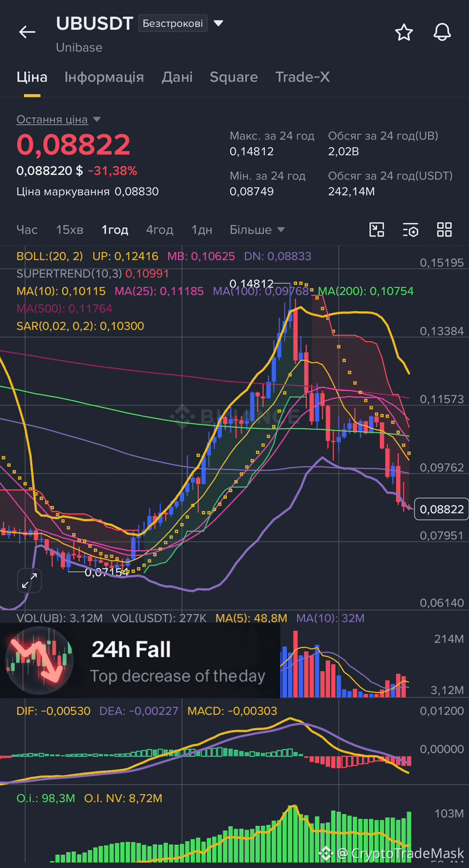Open the chart drawing tools icon

click(x=377, y=229)
